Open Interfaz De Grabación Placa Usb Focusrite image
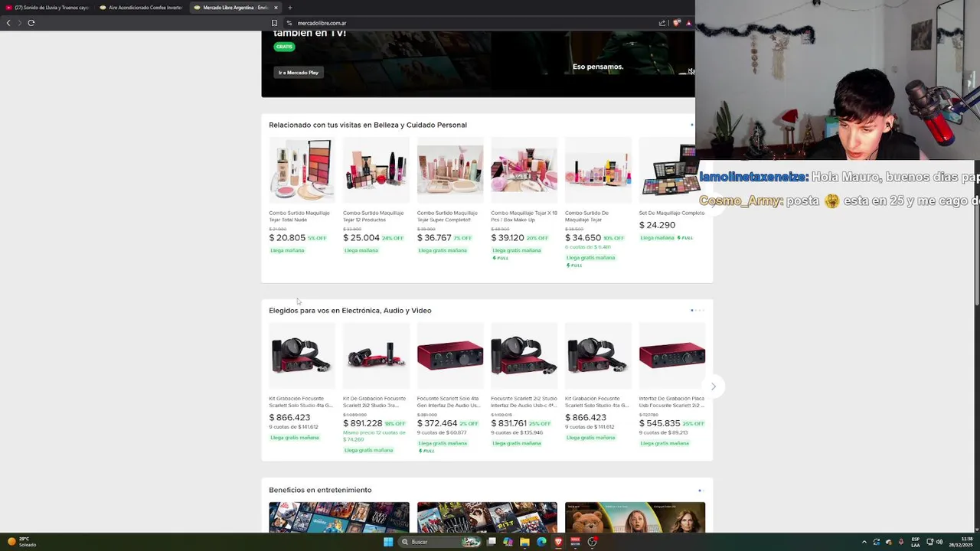980x551 pixels. pyautogui.click(x=672, y=356)
